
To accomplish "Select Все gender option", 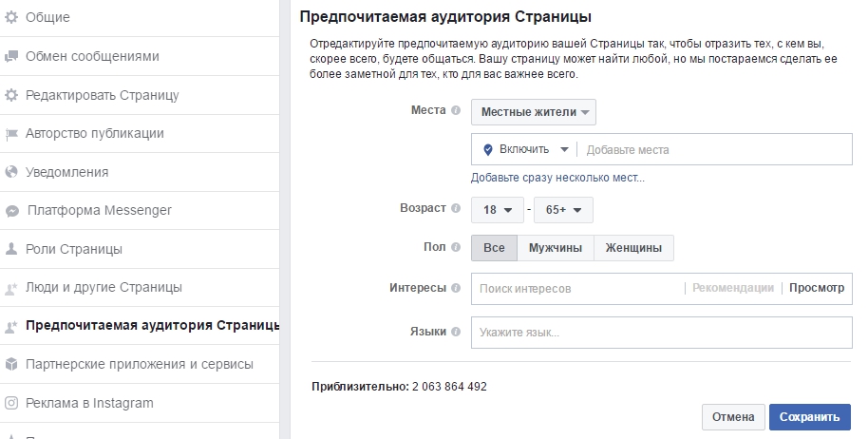I will point(494,248).
